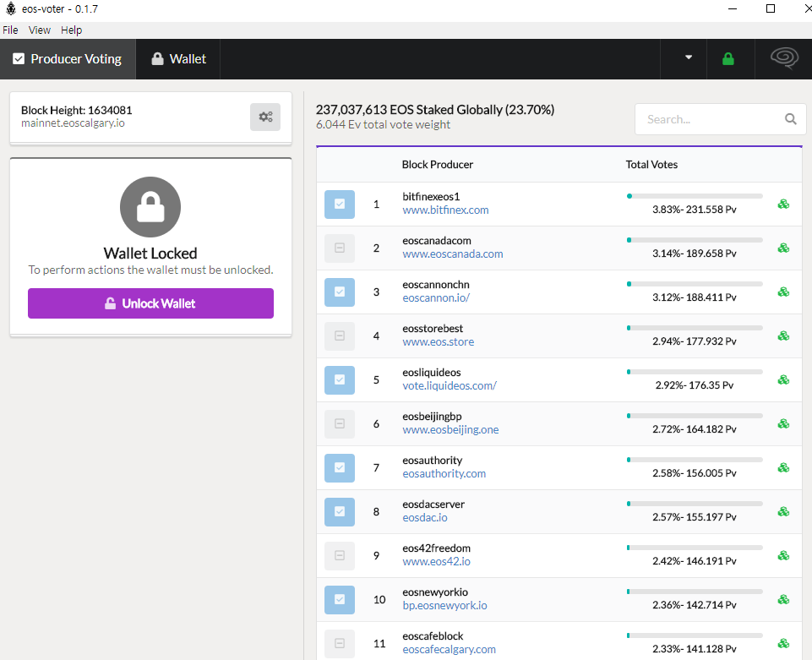Open vote.liquideos.com/ link
Screen dimensions: 812x660
(x=450, y=386)
